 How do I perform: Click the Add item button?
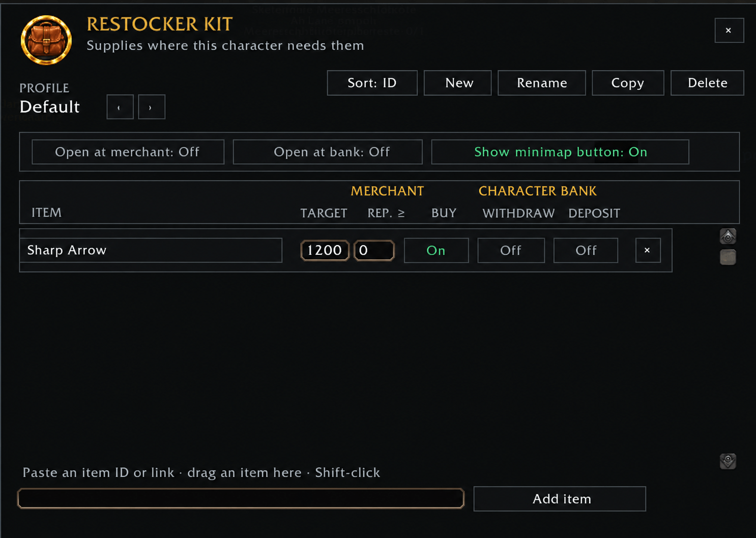[x=560, y=499]
